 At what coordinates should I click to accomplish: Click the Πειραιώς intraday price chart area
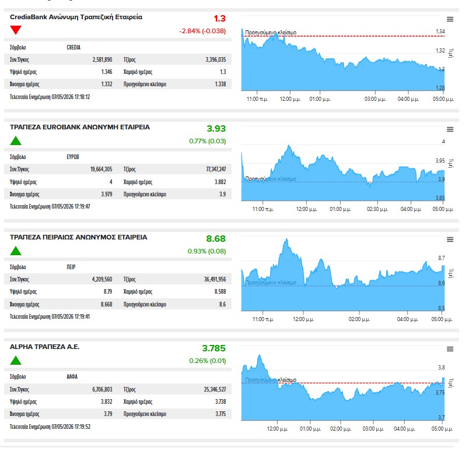pyautogui.click(x=343, y=274)
